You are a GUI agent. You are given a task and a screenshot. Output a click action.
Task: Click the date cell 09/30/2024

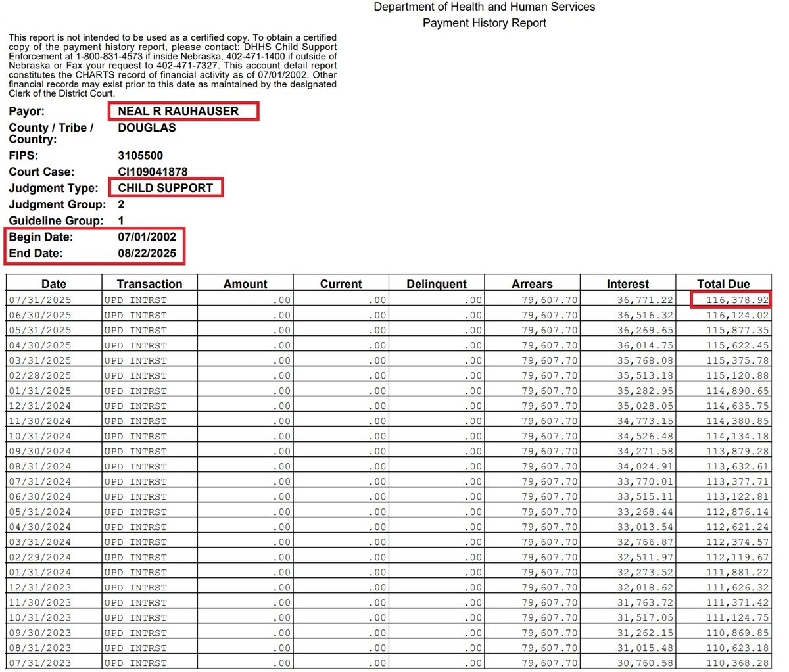40,451
